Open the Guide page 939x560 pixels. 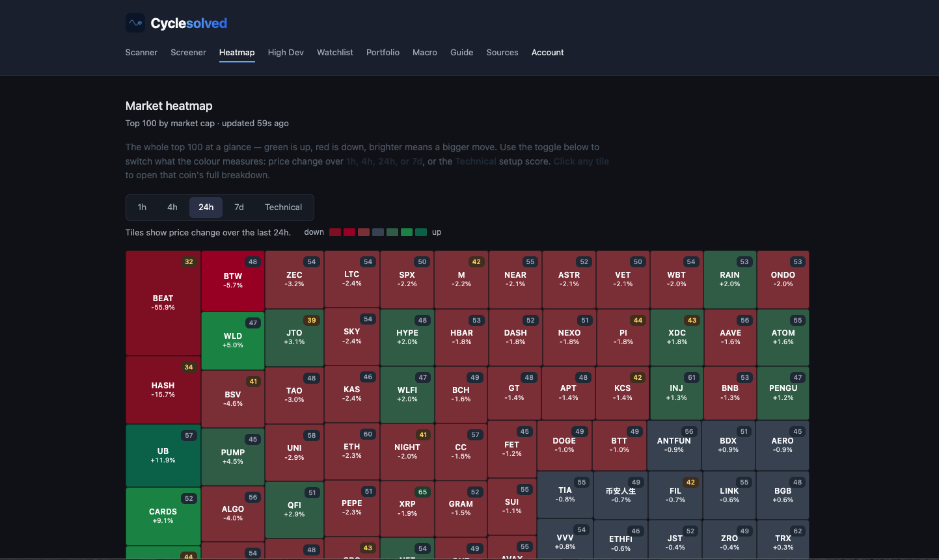(x=462, y=52)
